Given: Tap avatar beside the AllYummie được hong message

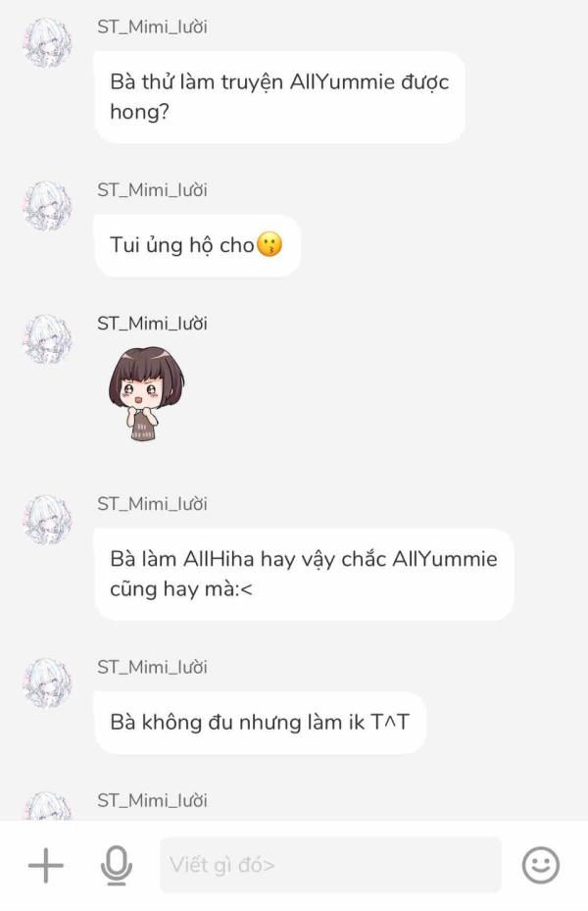Looking at the screenshot, I should click(x=47, y=43).
